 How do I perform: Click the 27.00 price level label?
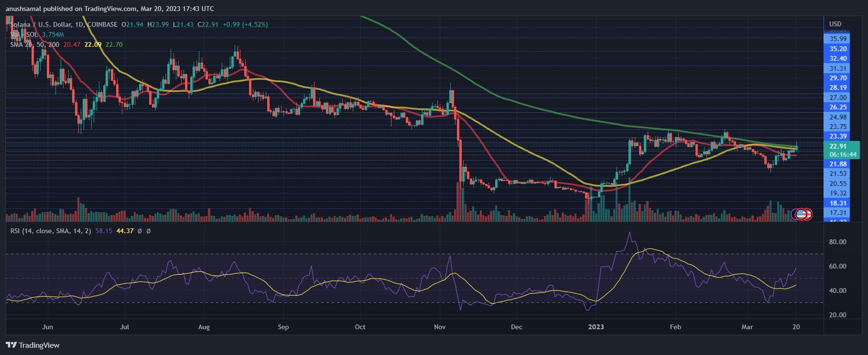pos(838,97)
